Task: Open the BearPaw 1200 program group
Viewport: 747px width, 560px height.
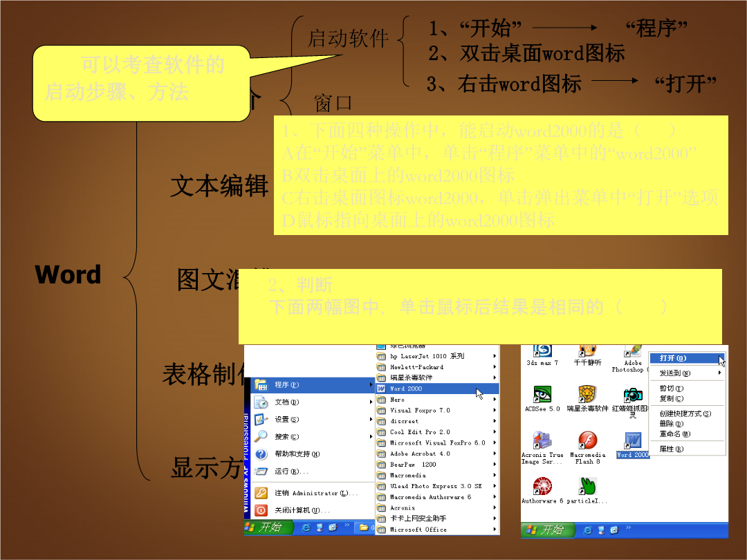Action: [437, 465]
